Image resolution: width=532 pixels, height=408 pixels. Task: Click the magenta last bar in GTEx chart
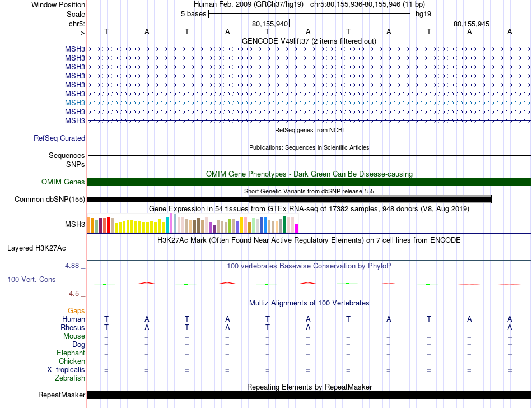pyautogui.click(x=297, y=228)
